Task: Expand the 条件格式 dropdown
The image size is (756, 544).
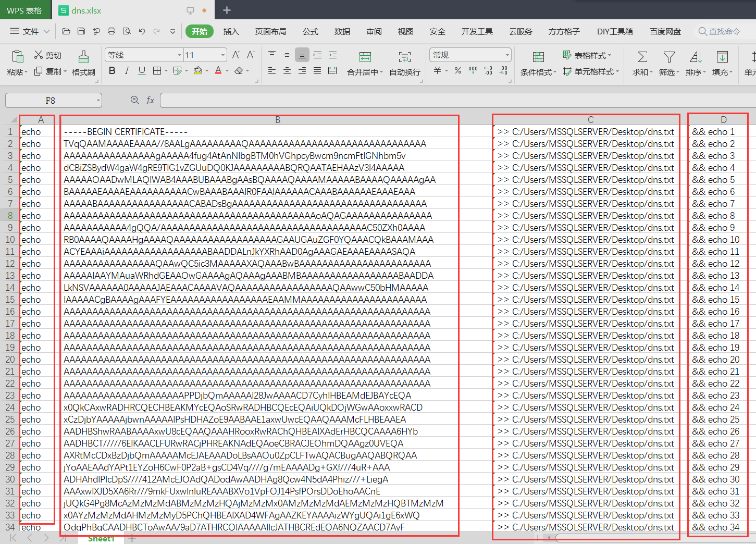Action: coord(555,72)
